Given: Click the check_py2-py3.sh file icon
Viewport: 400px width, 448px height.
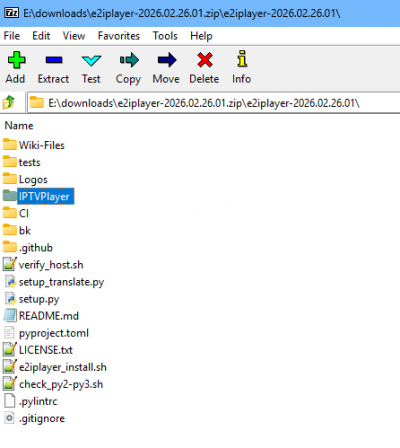Looking at the screenshot, I should [x=10, y=384].
